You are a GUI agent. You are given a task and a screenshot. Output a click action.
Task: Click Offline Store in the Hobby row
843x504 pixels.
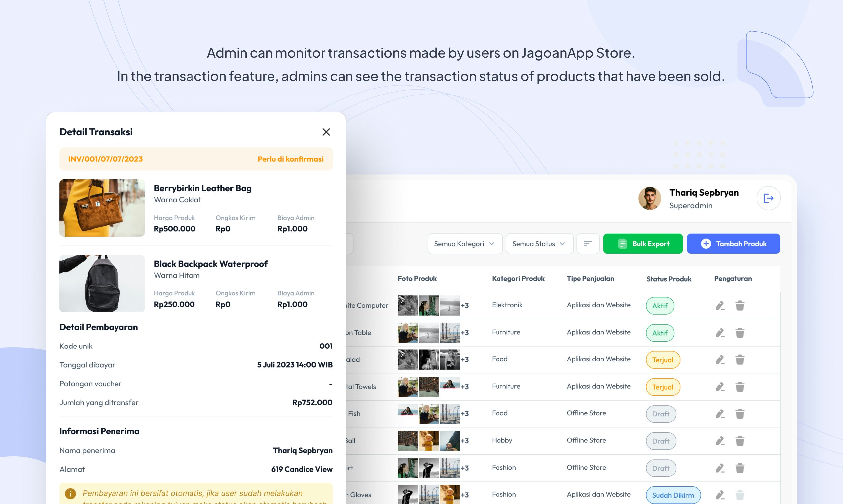click(x=586, y=440)
